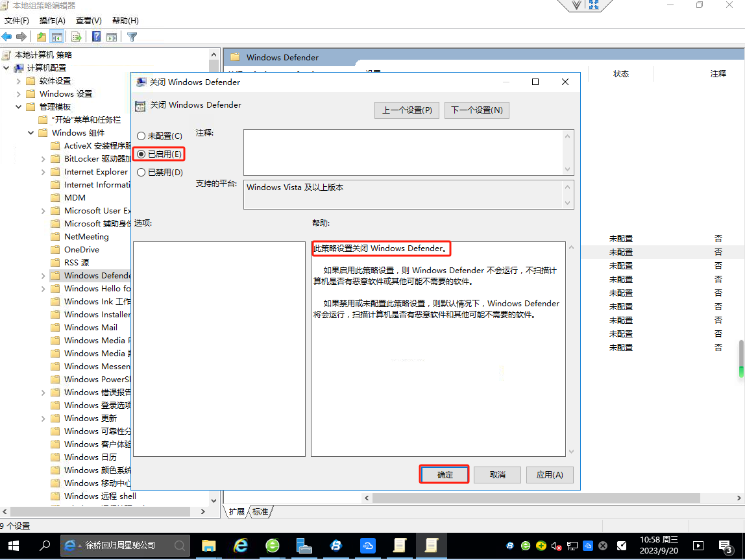Screen dimensions: 745x560
Task: Toggle the show/hide console tree icon
Action: pyautogui.click(x=57, y=36)
